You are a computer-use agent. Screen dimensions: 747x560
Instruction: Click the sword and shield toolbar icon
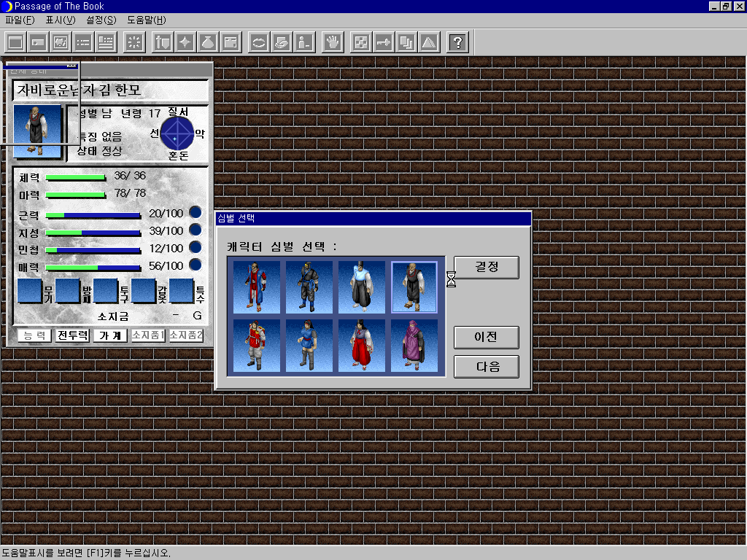[163, 42]
